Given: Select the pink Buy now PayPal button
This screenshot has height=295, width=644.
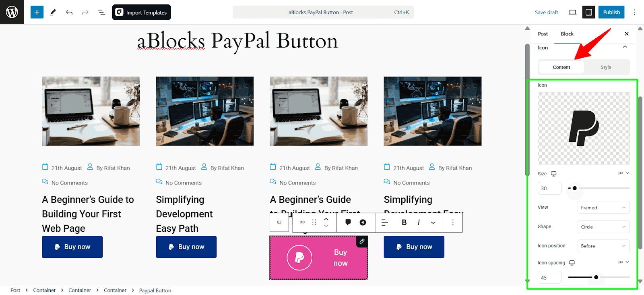Looking at the screenshot, I should [x=318, y=258].
